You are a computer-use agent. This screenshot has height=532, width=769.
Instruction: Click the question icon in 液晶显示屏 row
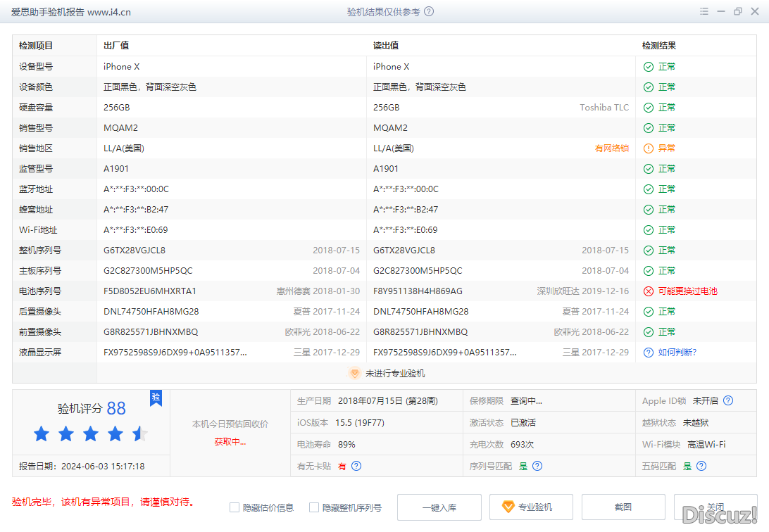click(649, 353)
